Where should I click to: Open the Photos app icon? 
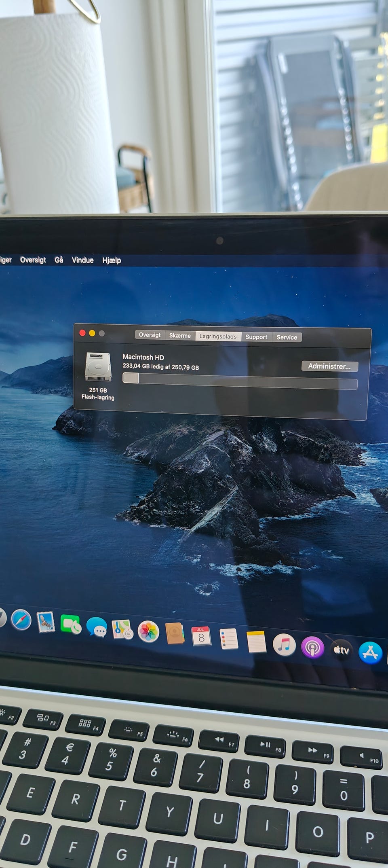pyautogui.click(x=148, y=632)
